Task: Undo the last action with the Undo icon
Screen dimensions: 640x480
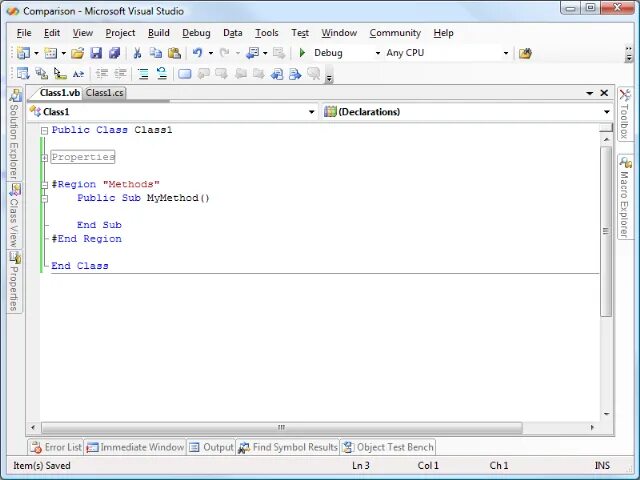Action: click(x=198, y=53)
